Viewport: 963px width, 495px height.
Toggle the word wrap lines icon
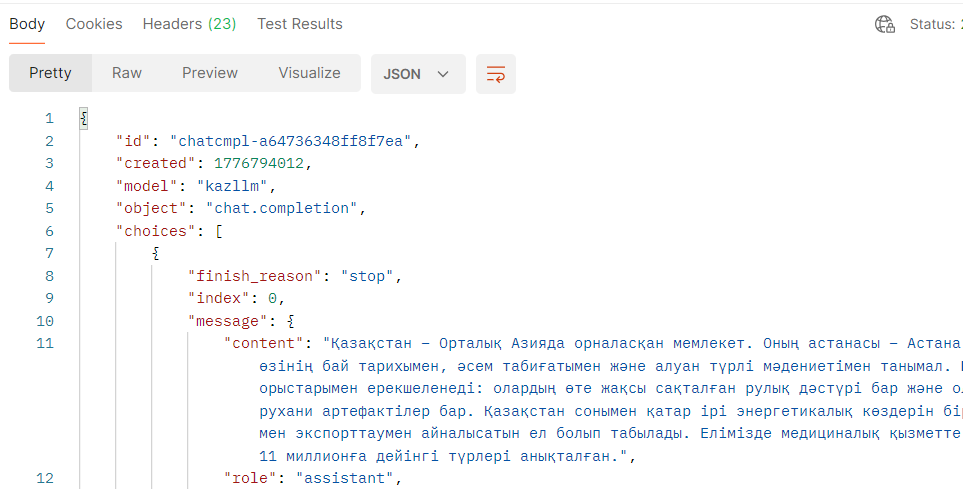(x=496, y=74)
